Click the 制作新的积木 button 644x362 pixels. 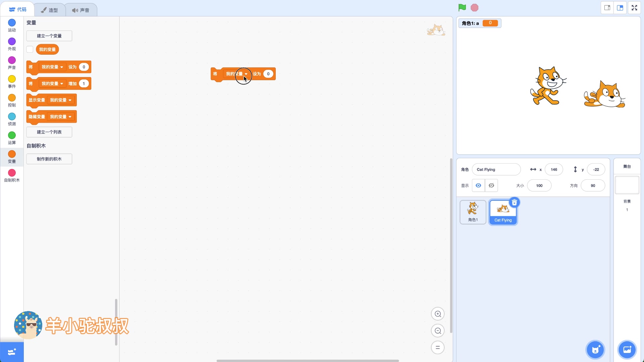(49, 159)
